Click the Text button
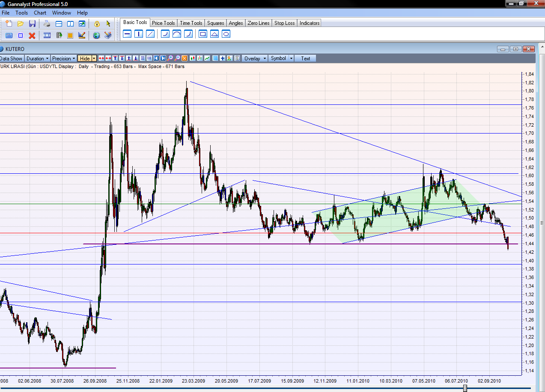 click(306, 58)
